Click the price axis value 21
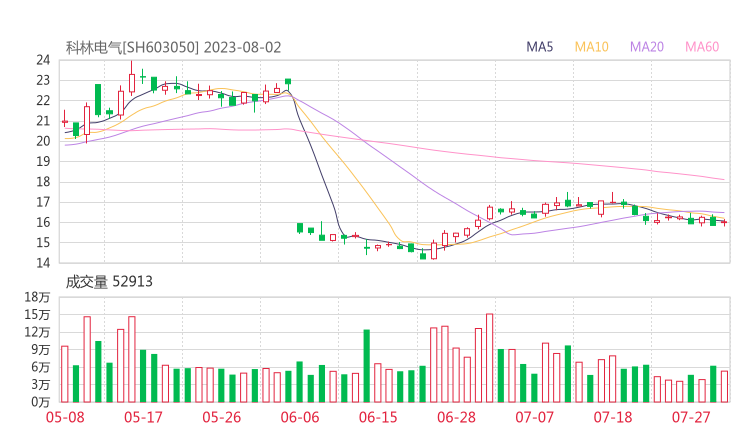This screenshot has height=440, width=740. click(43, 121)
